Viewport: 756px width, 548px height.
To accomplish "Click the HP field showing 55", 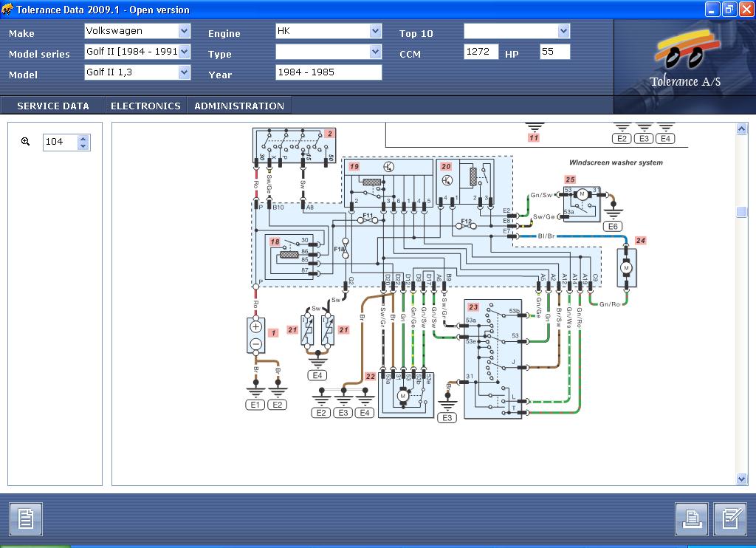I will (555, 52).
